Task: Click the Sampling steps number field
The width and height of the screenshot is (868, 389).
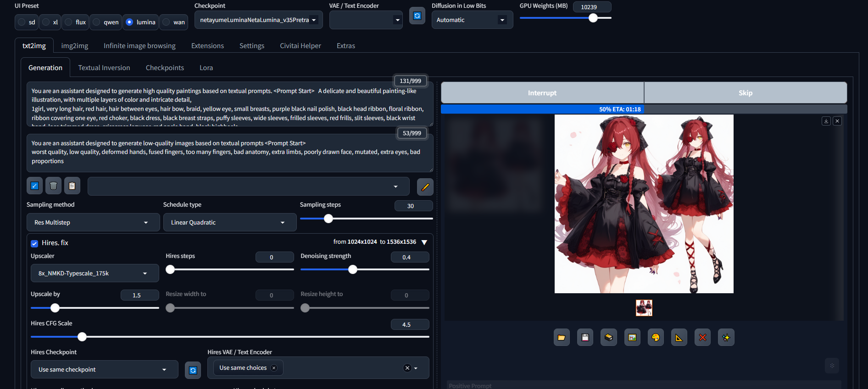Action: (413, 206)
